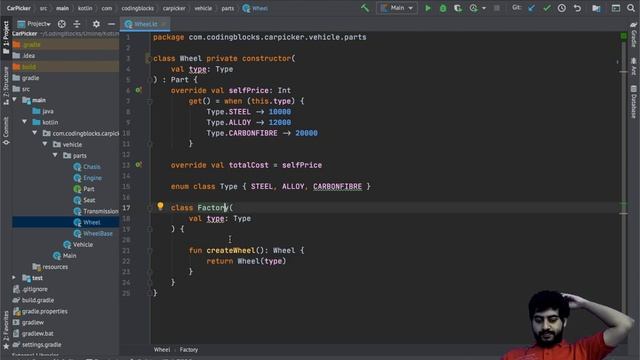Screen dimensions: 640x360
Task: Commit changes with Git green checkmark
Action: pos(547,8)
